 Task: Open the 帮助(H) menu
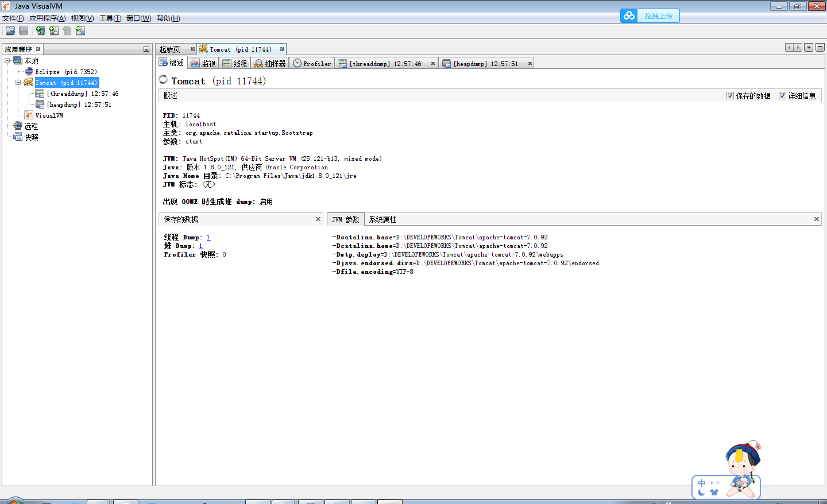[168, 18]
